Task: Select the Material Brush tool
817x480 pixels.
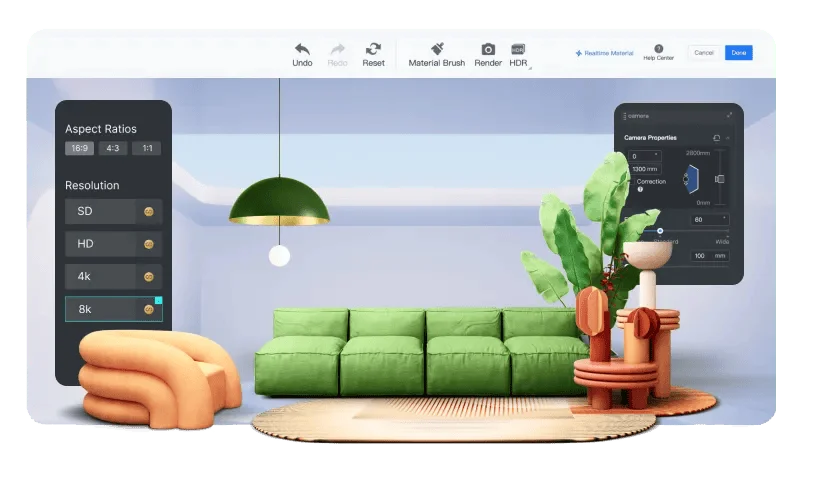Action: 437,55
